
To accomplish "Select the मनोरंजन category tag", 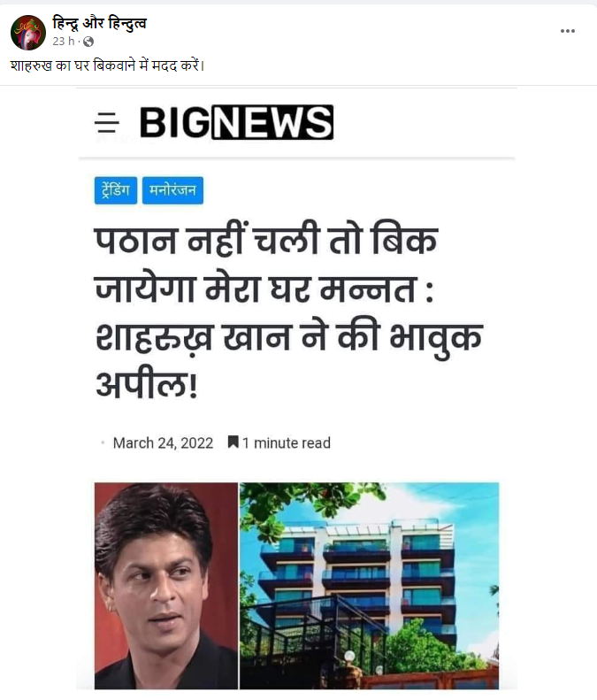I will 172,190.
